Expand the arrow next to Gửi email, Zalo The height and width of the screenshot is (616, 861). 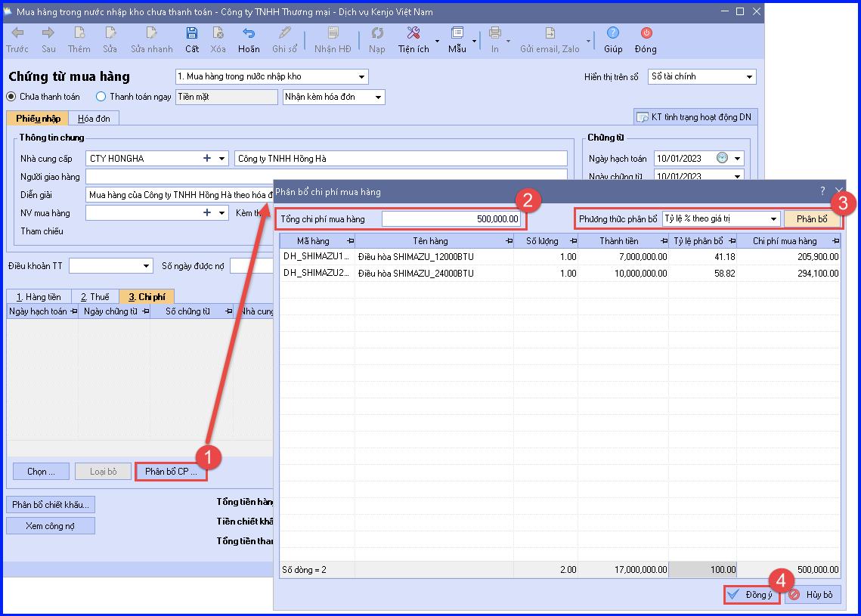[588, 41]
